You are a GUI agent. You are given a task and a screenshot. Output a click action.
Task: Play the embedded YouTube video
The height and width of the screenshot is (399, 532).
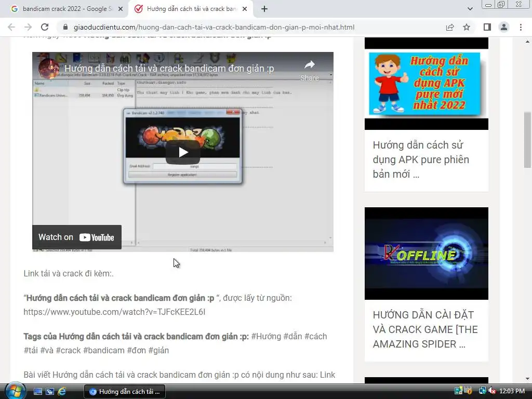click(183, 152)
